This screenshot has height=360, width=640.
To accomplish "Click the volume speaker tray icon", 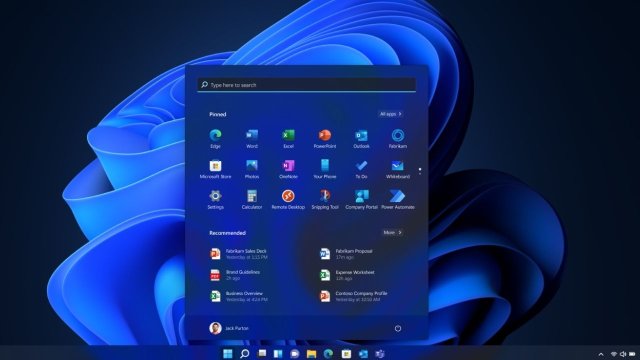I will click(623, 354).
